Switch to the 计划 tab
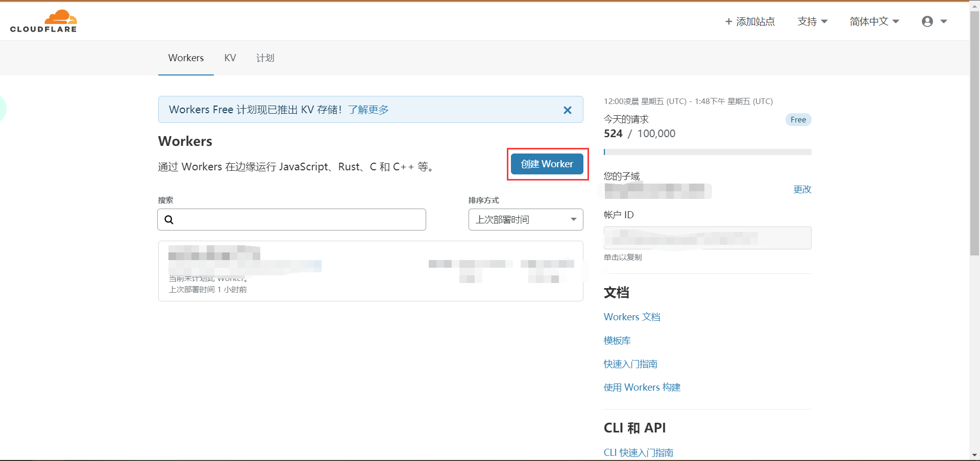Viewport: 980px width, 461px height. click(265, 58)
